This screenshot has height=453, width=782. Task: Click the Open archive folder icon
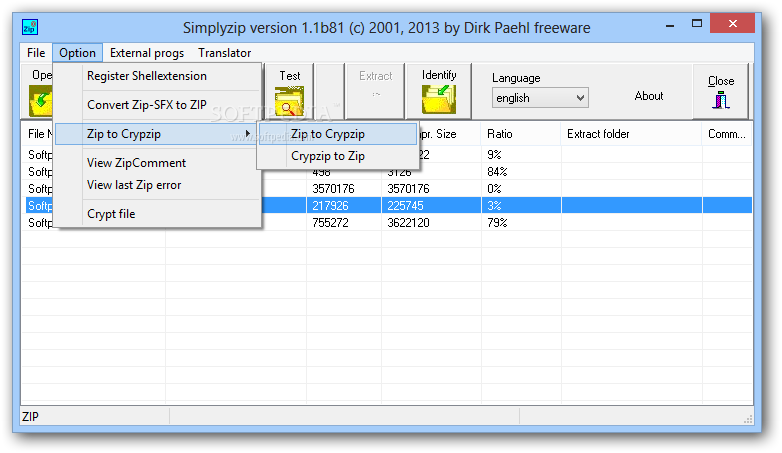41,100
